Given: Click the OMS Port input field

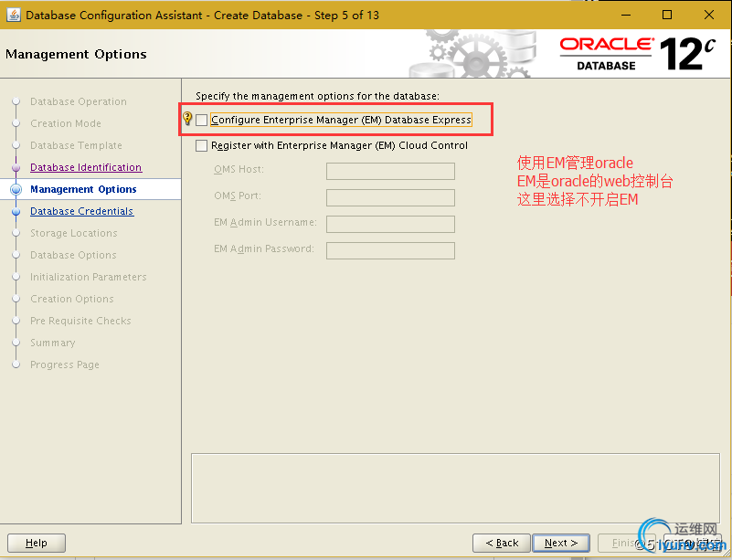Looking at the screenshot, I should (x=390, y=197).
